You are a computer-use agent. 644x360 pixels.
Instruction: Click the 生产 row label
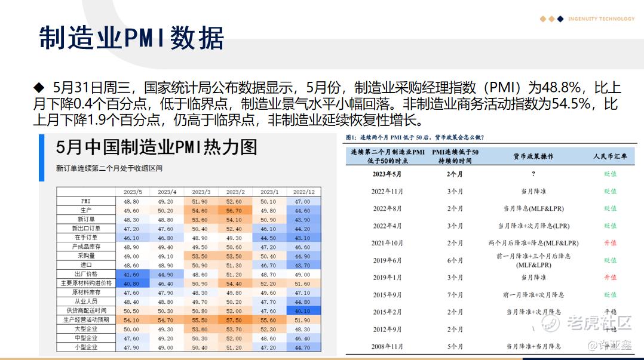[86, 210]
